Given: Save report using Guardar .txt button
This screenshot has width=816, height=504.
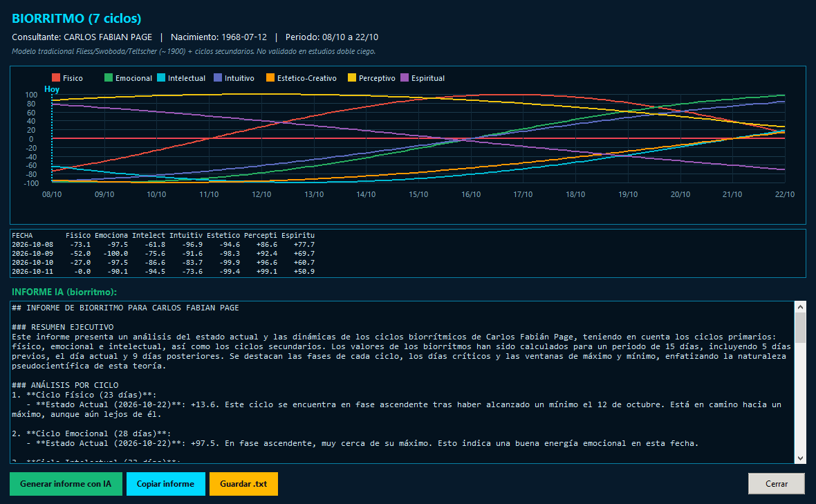Looking at the screenshot, I should [x=243, y=484].
